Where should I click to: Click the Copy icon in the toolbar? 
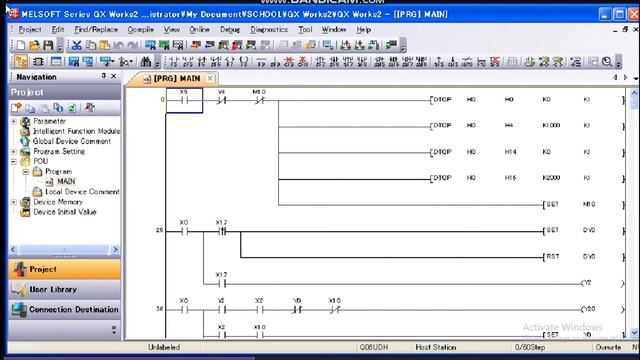click(91, 45)
